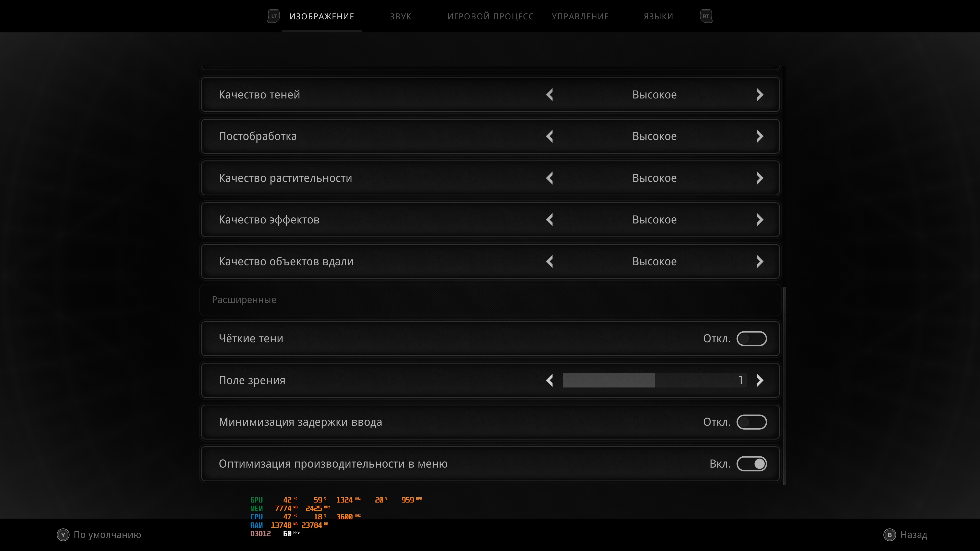Click the Поле зрения slider bar
Image resolution: width=980 pixels, height=551 pixels.
(654, 380)
